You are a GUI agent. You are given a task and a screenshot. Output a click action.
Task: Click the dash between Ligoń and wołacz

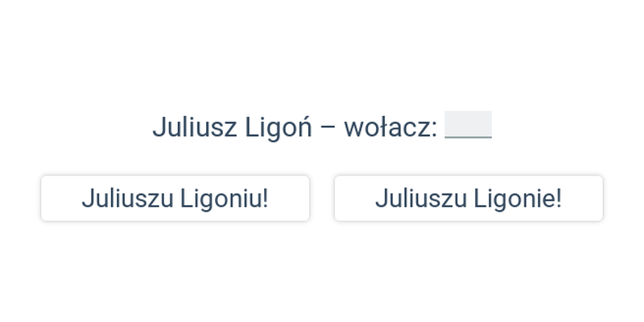[x=328, y=128]
